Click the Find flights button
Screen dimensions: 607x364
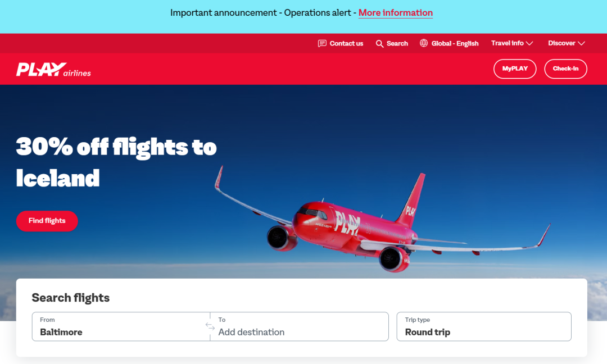(x=47, y=221)
